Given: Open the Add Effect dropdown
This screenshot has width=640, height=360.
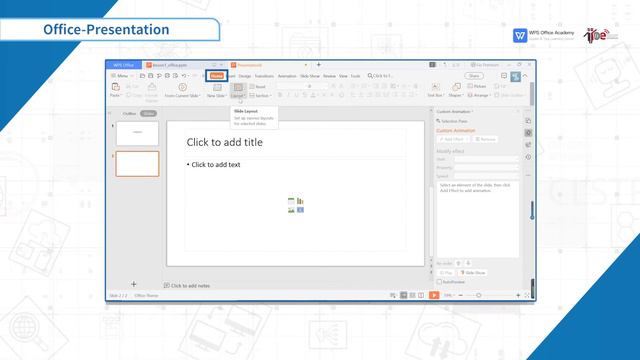Looking at the screenshot, I should (x=453, y=139).
